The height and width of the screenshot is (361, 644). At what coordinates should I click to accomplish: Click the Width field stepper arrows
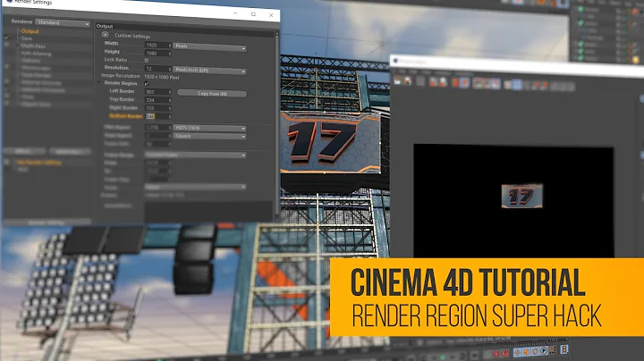[x=170, y=45]
